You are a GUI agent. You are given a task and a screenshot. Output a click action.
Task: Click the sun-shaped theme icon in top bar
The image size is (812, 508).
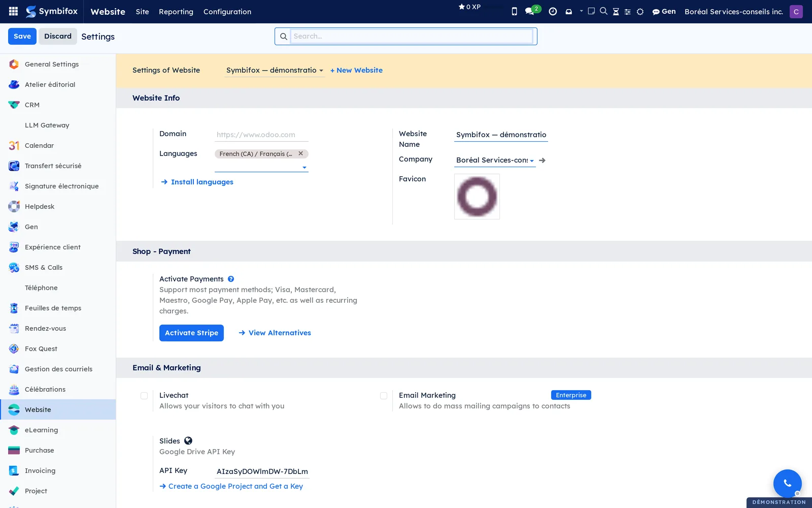coord(640,11)
